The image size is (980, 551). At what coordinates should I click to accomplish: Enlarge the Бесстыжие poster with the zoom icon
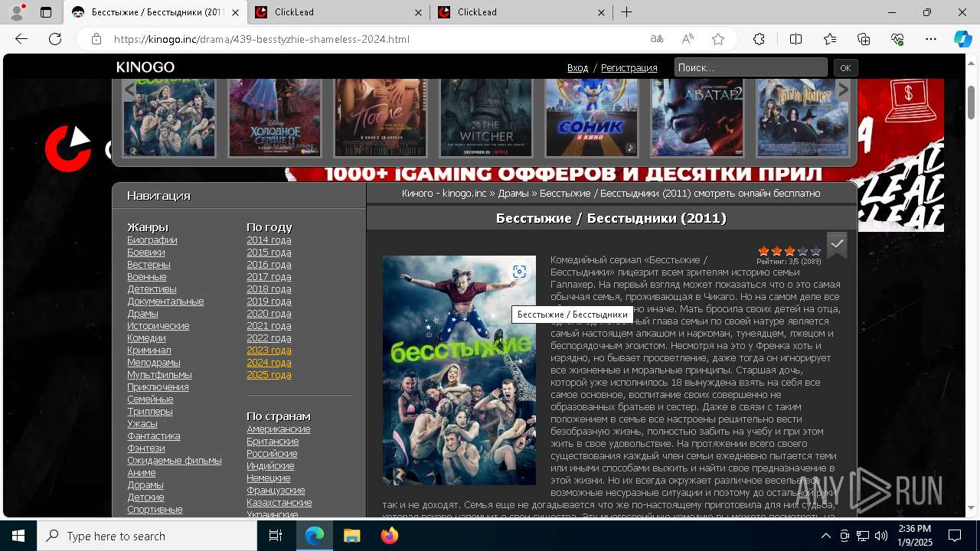point(519,272)
